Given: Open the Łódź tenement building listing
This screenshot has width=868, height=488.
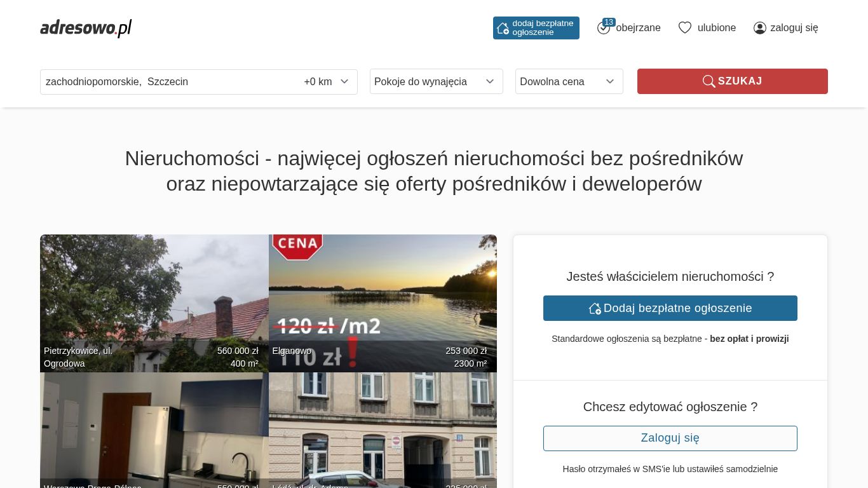Looking at the screenshot, I should pyautogui.click(x=383, y=430).
